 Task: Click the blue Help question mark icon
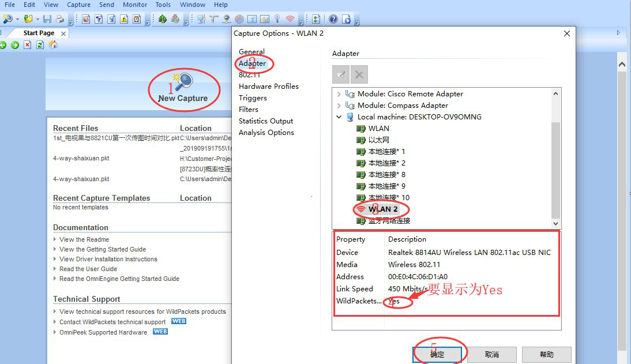[x=333, y=19]
